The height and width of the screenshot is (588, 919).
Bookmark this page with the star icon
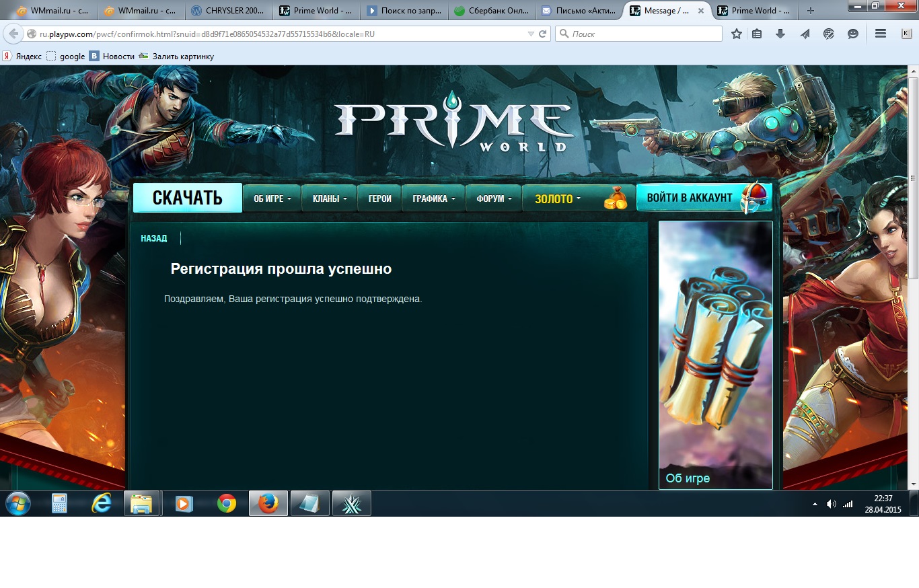tap(737, 34)
